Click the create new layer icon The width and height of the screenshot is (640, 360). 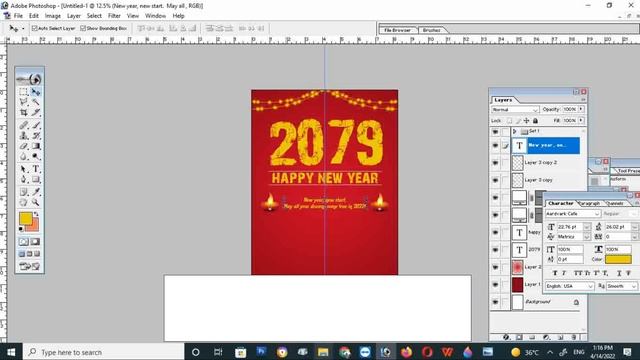560,337
